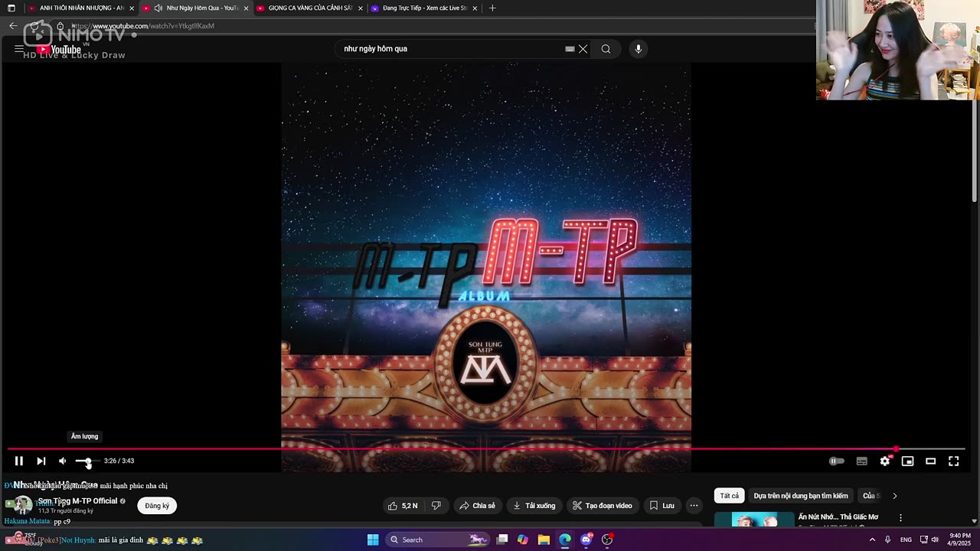Click the system tray microphone icon
This screenshot has height=551, width=980.
pos(888,540)
